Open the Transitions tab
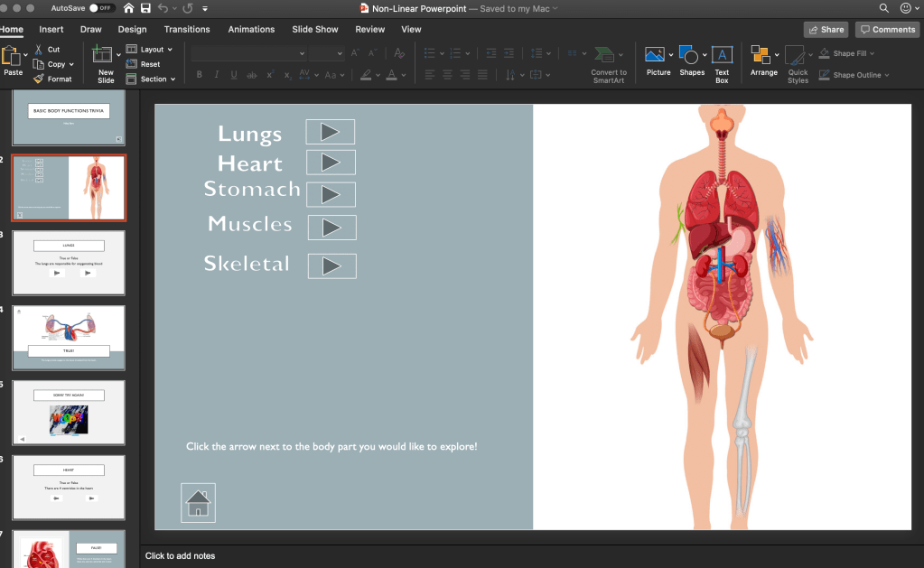The width and height of the screenshot is (924, 568). (187, 29)
